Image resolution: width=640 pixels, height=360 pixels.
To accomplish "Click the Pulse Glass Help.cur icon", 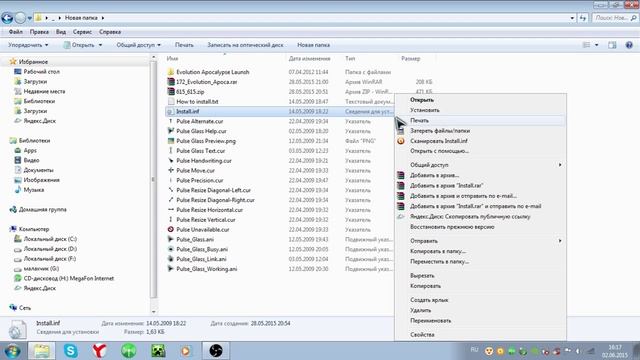I will [171, 131].
